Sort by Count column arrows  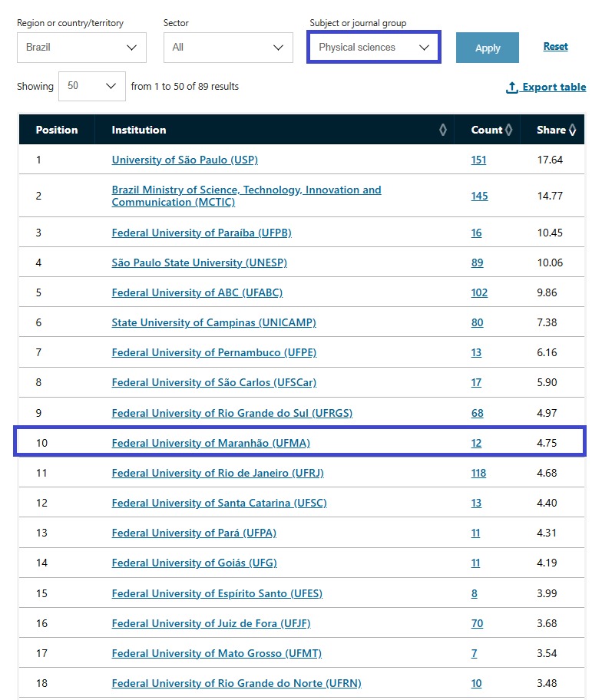click(x=509, y=130)
